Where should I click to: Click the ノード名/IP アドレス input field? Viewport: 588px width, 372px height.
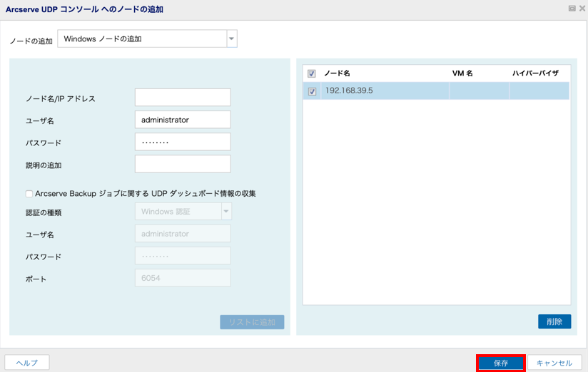coord(183,98)
